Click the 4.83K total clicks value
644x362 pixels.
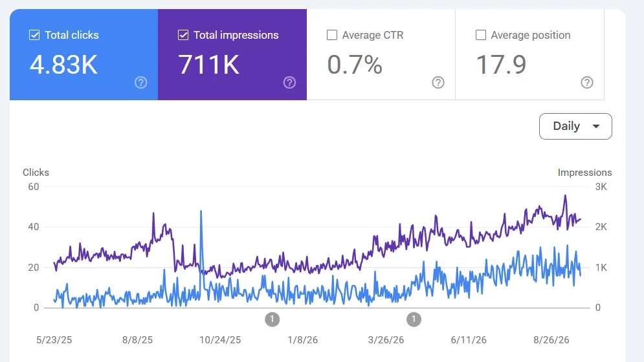point(63,65)
